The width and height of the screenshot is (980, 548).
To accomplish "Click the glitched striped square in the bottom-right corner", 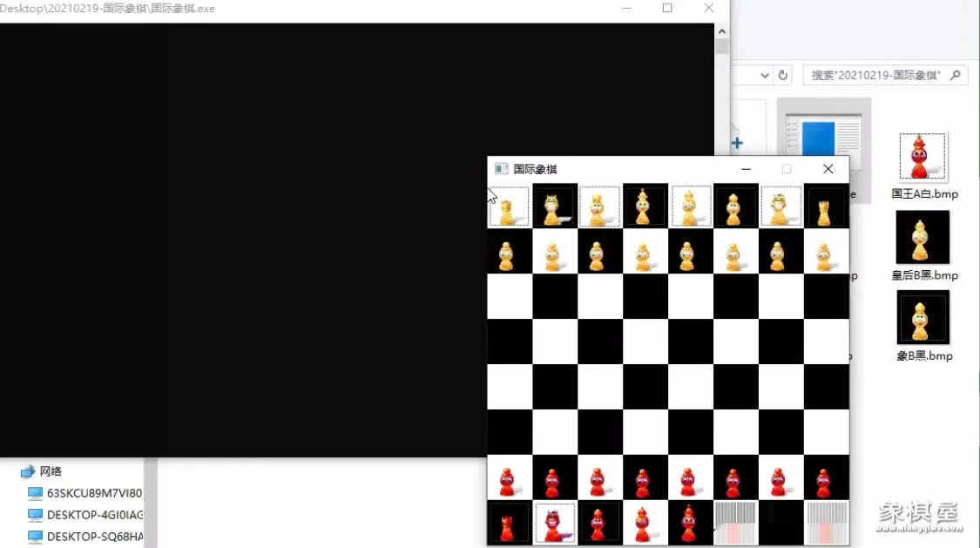I will click(x=826, y=524).
